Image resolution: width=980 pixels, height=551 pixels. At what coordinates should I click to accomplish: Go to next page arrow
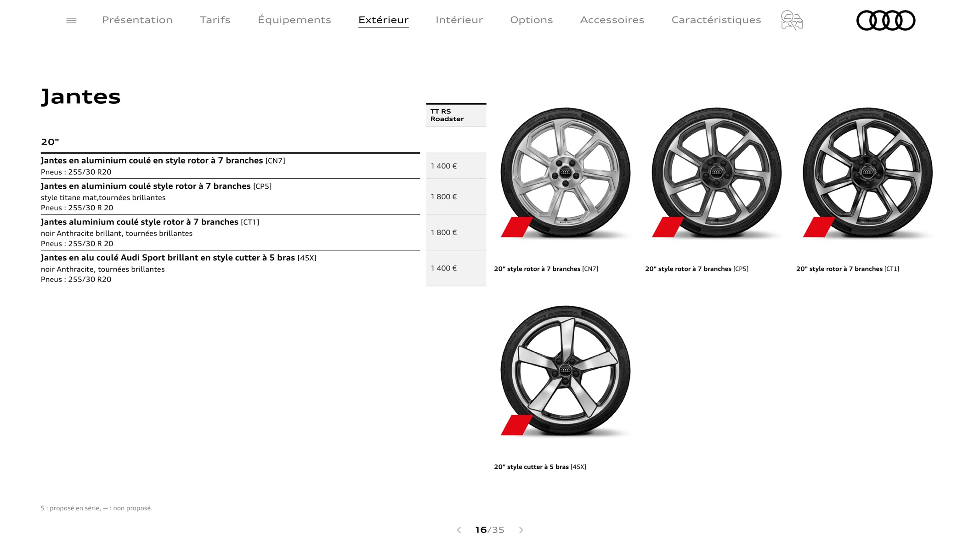pyautogui.click(x=521, y=530)
